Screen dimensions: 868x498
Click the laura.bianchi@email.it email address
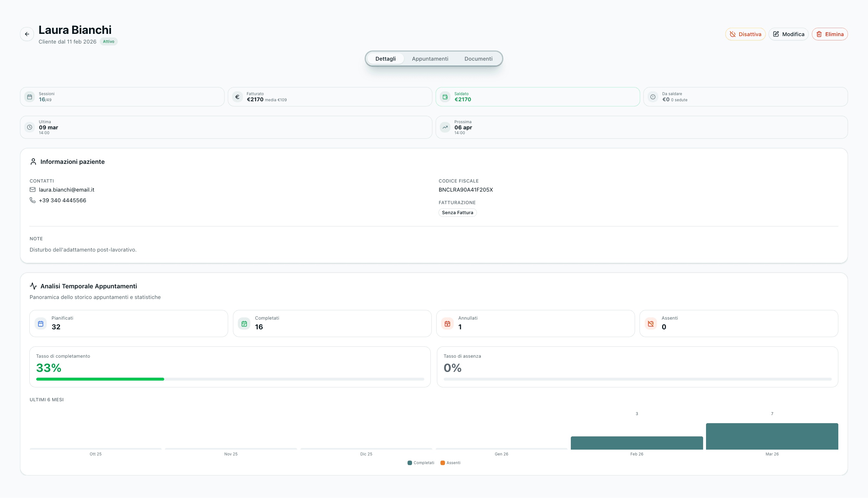tap(66, 190)
